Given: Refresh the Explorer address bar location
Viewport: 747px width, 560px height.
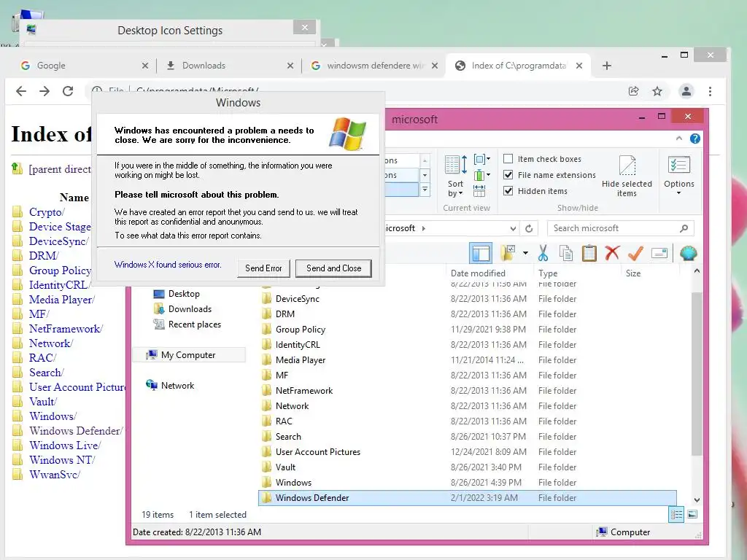Looking at the screenshot, I should click(x=529, y=228).
